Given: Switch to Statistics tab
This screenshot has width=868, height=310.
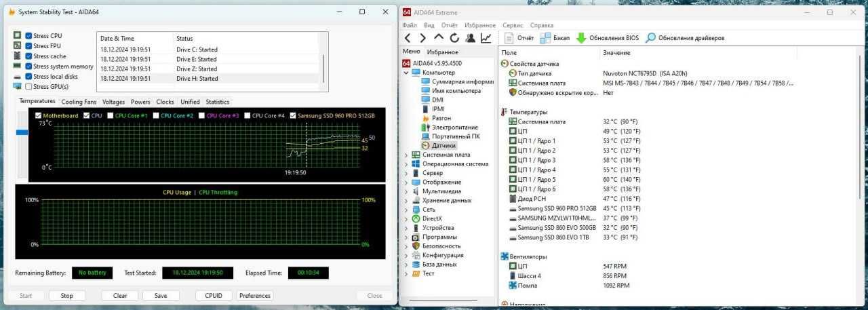Looking at the screenshot, I should [218, 102].
